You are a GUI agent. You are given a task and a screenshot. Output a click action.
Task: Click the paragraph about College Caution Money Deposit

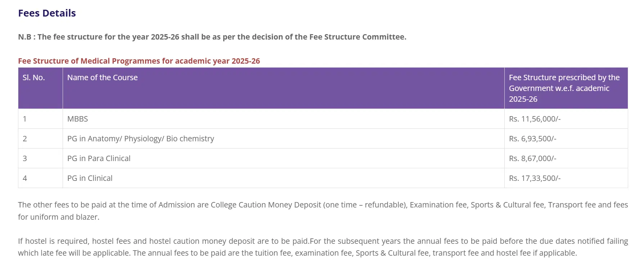pyautogui.click(x=323, y=211)
